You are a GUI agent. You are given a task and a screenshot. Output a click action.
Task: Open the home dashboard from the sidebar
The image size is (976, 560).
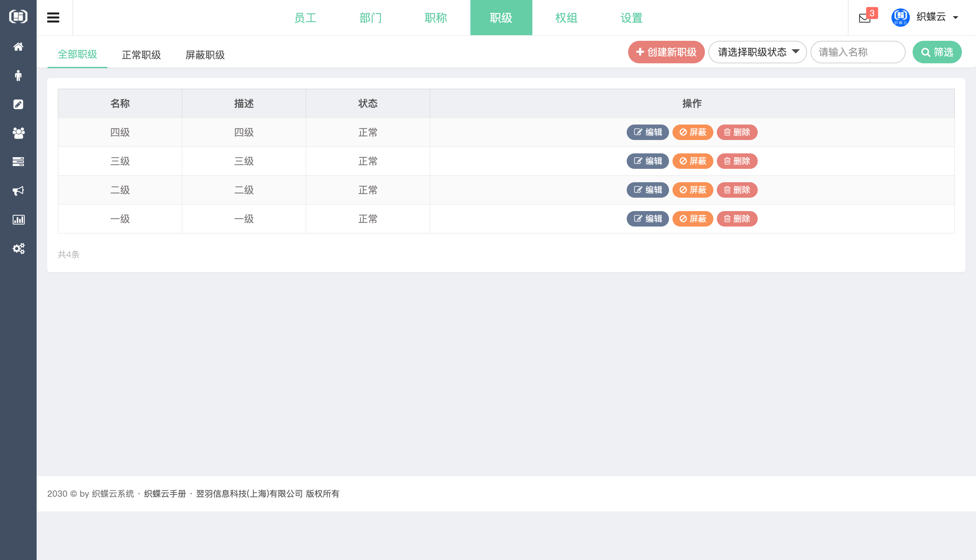[18, 46]
